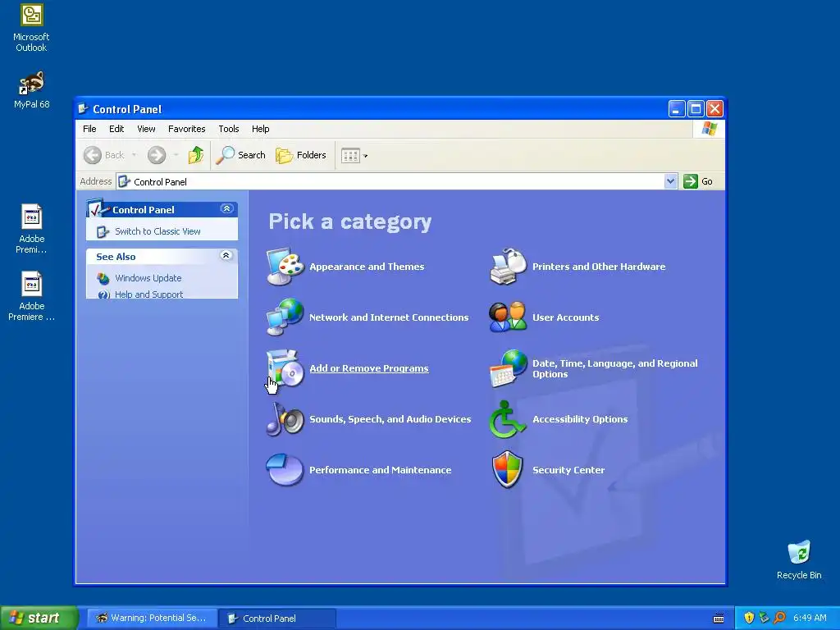
Task: Click the 6:49 AM clock
Action: tap(810, 618)
